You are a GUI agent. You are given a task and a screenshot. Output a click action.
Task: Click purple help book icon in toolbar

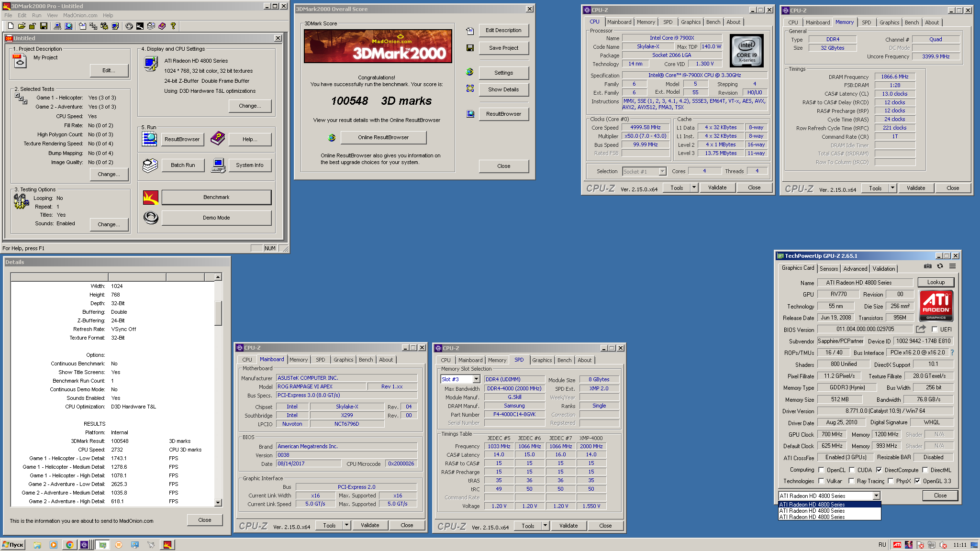162,26
